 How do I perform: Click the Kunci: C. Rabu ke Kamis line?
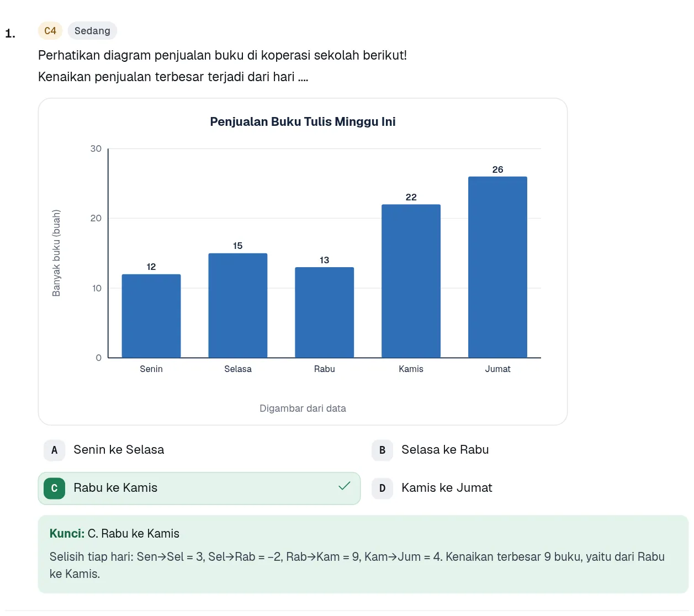point(114,534)
